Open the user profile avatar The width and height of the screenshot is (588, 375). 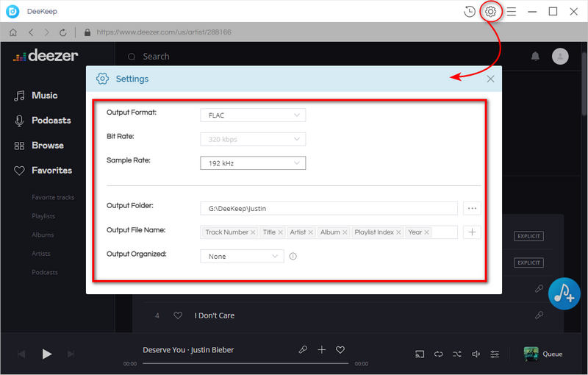(x=560, y=56)
